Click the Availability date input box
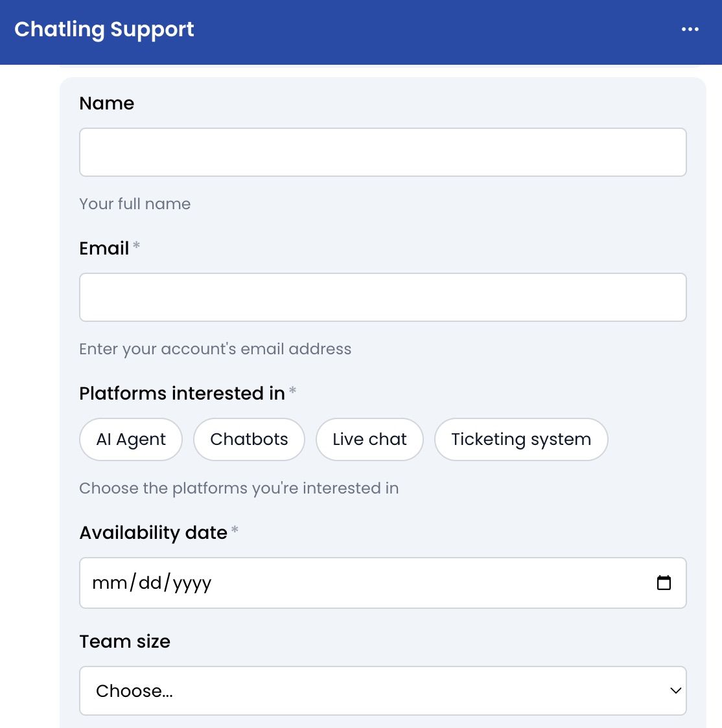 click(383, 583)
